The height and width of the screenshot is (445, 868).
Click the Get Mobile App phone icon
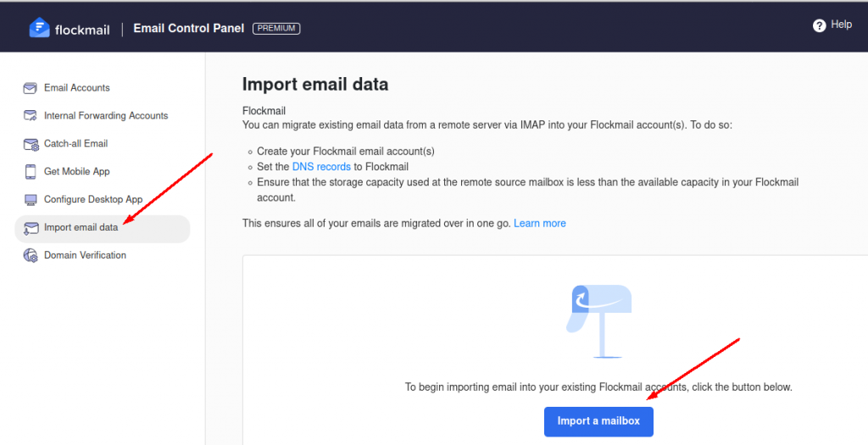click(31, 171)
